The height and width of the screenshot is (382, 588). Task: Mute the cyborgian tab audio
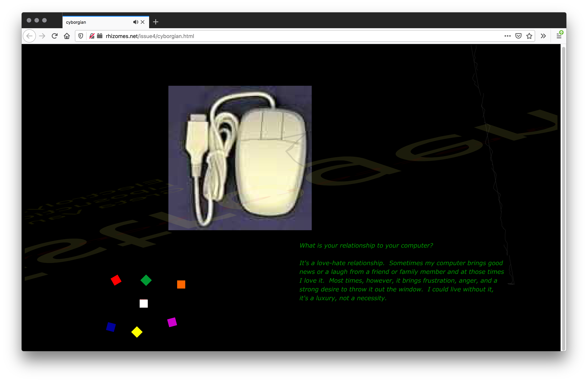point(135,22)
